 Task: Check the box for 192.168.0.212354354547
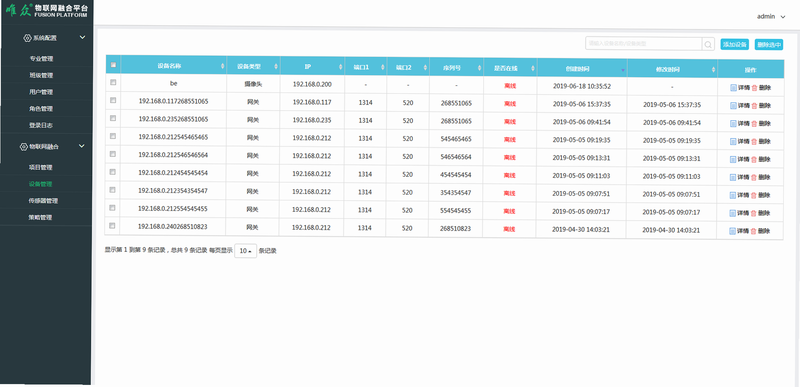(113, 189)
